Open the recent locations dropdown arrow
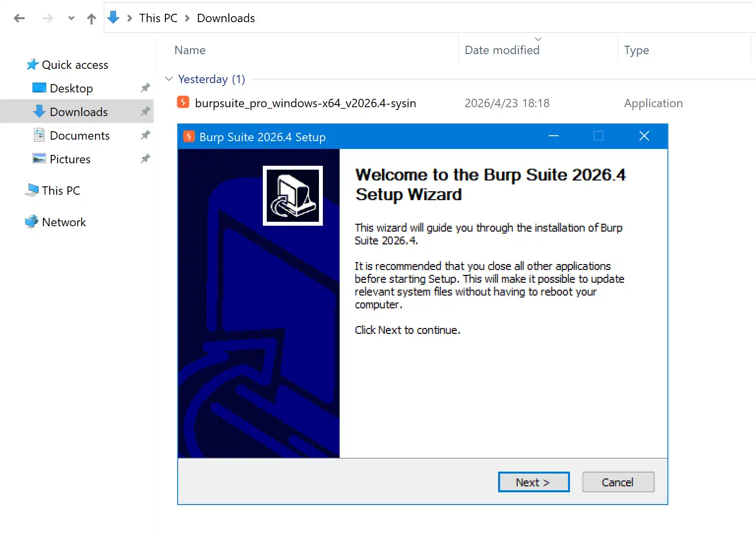 71,19
